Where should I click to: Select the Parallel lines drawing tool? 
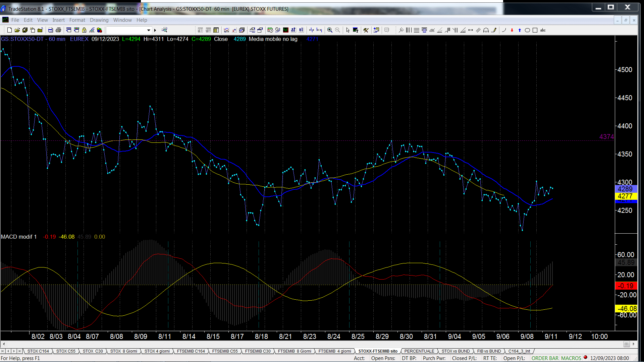(478, 30)
